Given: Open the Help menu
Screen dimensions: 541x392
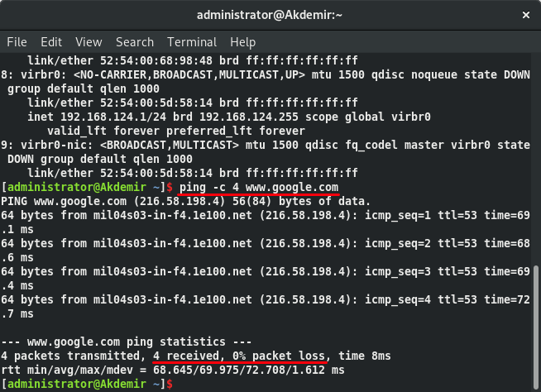Looking at the screenshot, I should (243, 41).
